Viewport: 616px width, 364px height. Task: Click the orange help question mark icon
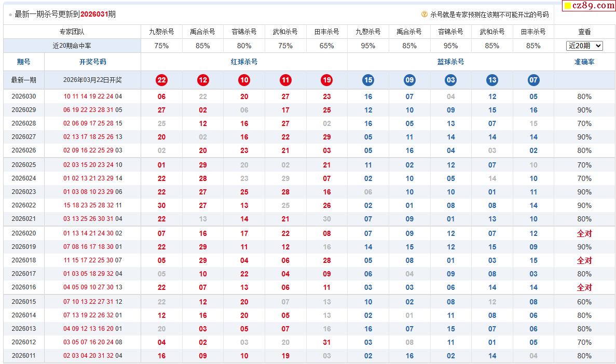point(425,14)
